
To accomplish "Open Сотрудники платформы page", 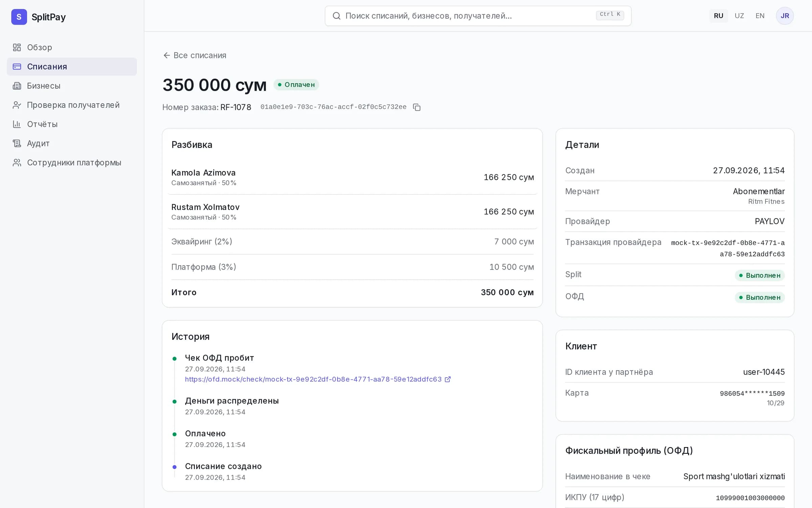I will pos(72,163).
